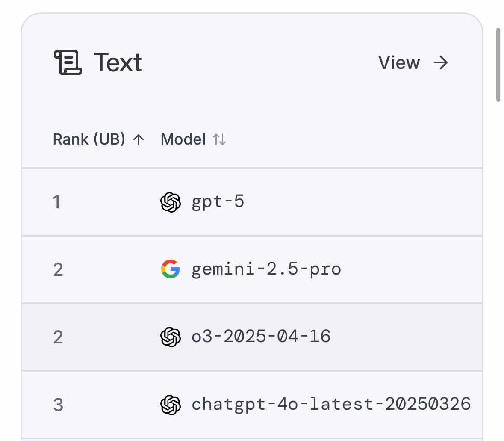Click the Text leaderboard title
Screen dimensions: 504x441
click(118, 63)
